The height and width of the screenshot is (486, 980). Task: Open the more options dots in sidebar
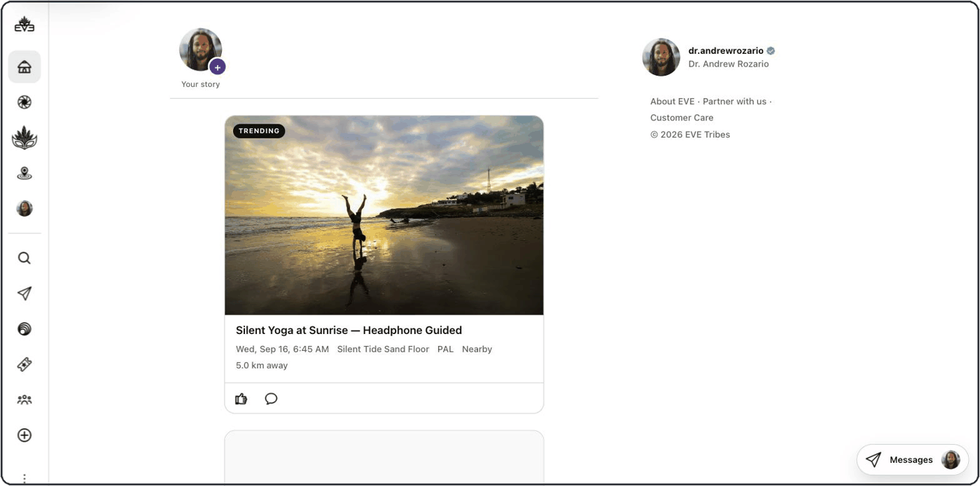(x=24, y=478)
